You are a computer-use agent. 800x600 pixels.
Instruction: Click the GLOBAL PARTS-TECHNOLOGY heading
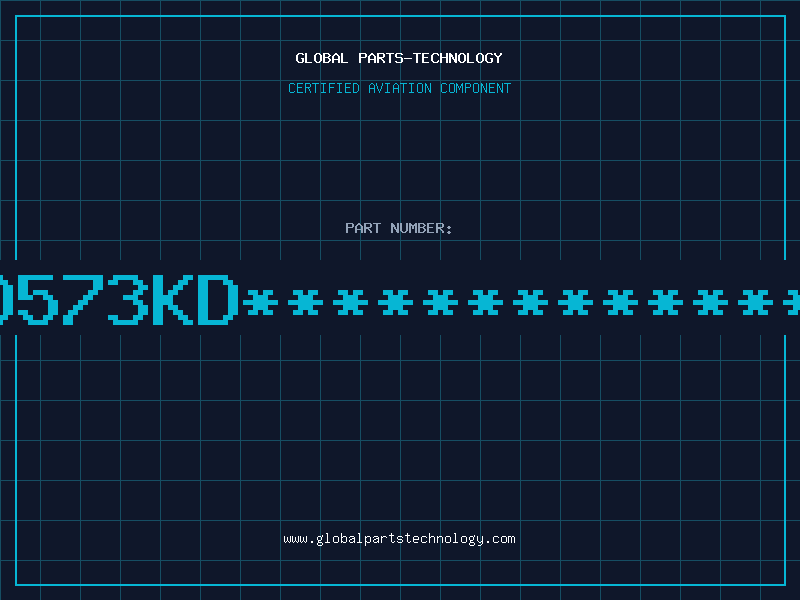coord(399,58)
